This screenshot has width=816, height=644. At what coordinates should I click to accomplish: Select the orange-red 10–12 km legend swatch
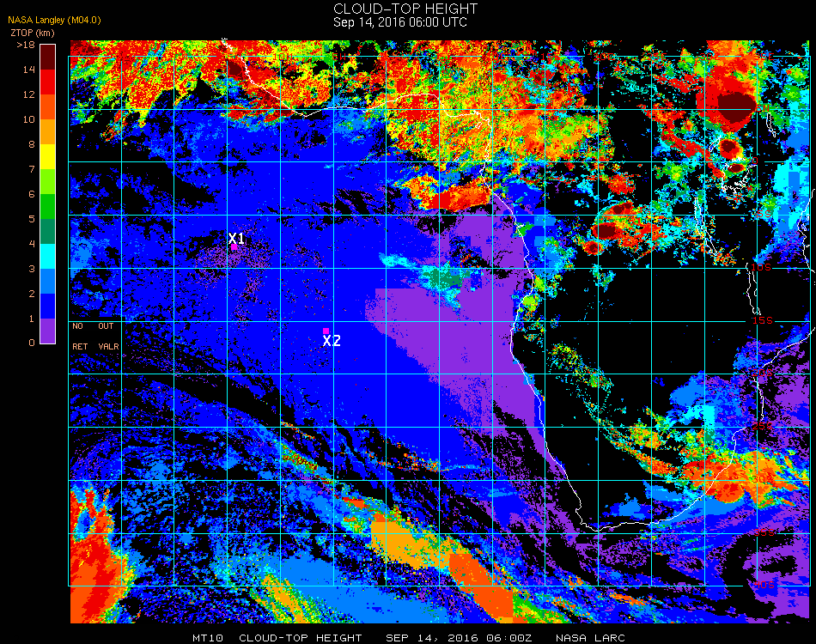(x=48, y=107)
